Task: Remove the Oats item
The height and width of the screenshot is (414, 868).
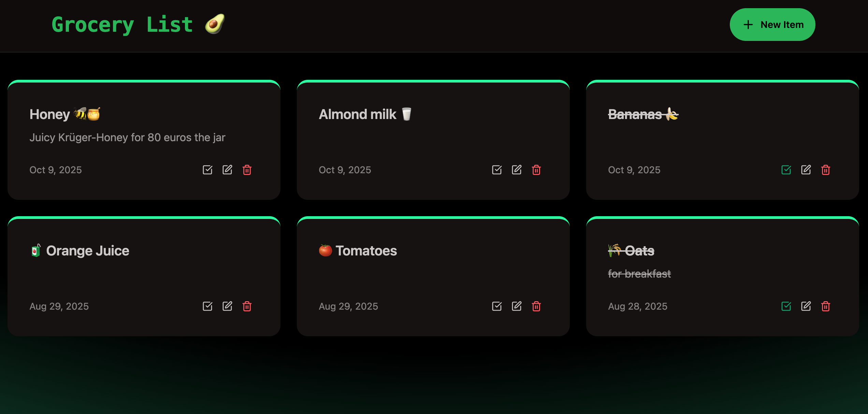Action: coord(826,306)
